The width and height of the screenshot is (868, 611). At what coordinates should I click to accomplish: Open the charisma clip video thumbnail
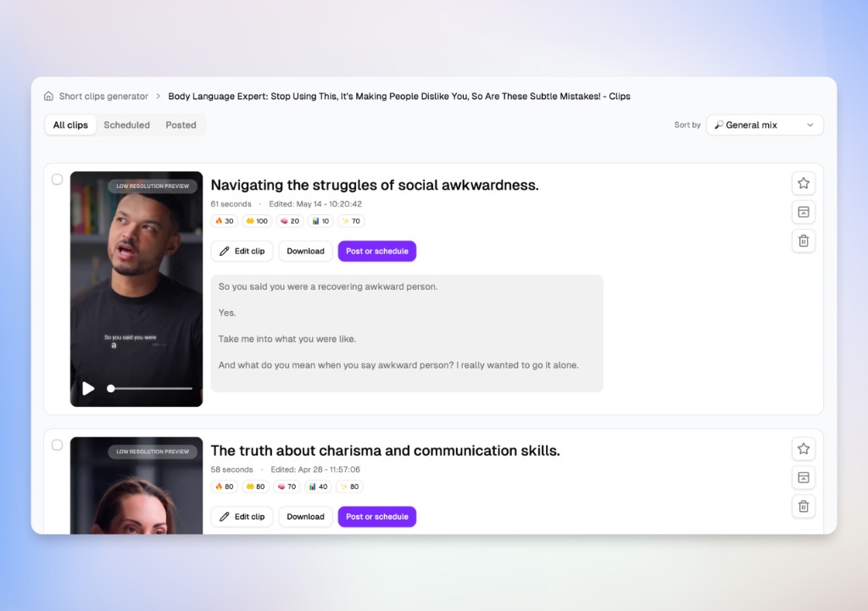point(136,486)
